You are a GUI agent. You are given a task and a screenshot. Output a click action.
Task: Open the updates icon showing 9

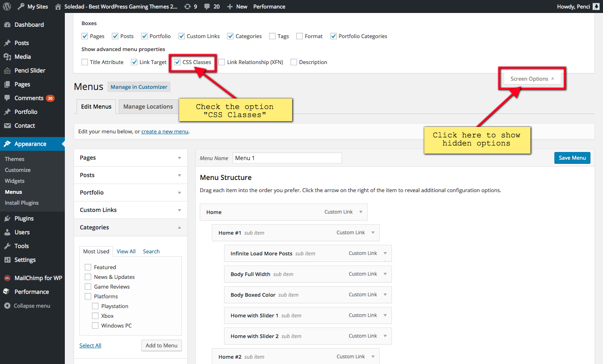click(x=187, y=6)
